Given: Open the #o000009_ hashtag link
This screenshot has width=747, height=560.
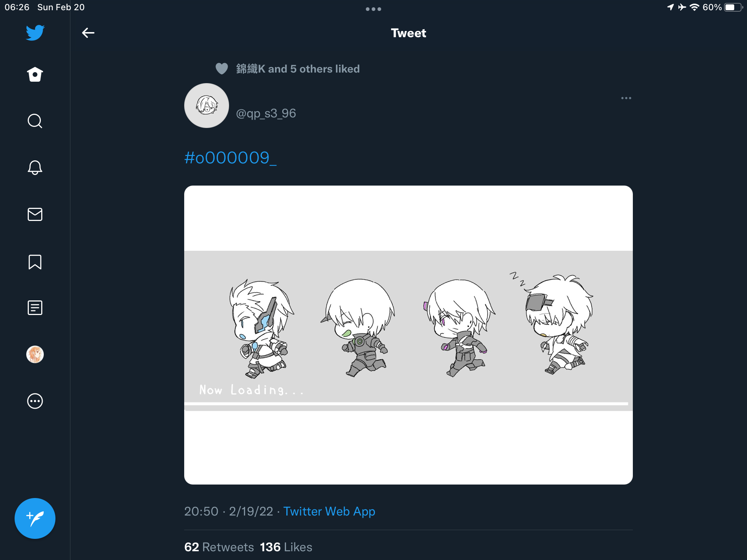Looking at the screenshot, I should click(x=231, y=158).
